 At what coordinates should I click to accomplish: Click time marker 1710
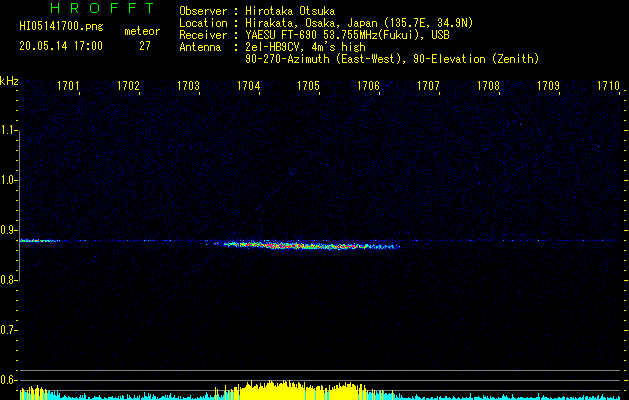tap(609, 86)
